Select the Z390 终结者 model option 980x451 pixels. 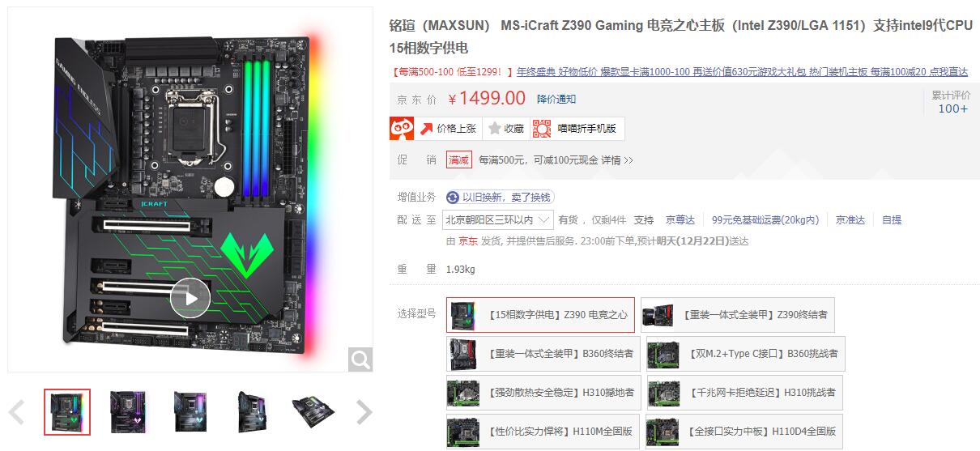point(738,314)
